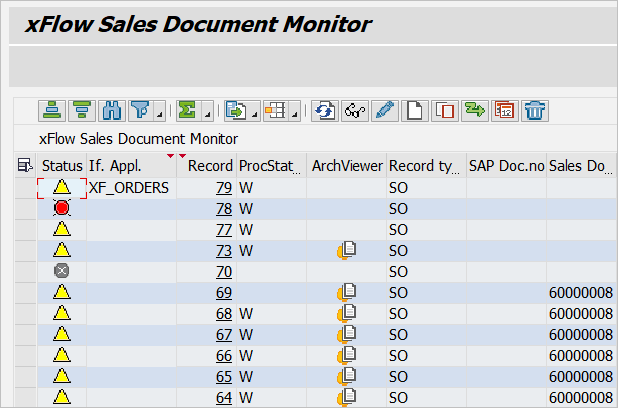This screenshot has height=408, width=618.
Task: Click the Sort Descending toolbar icon
Action: [x=82, y=110]
